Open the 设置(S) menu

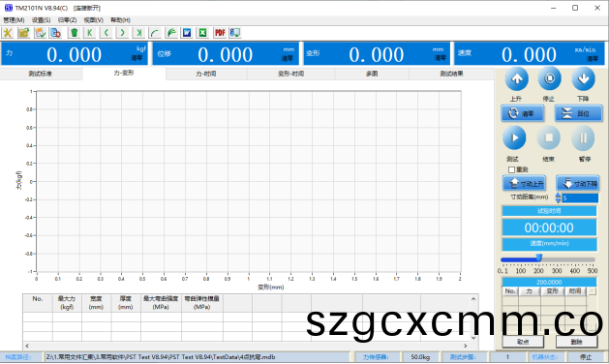pyautogui.click(x=42, y=20)
